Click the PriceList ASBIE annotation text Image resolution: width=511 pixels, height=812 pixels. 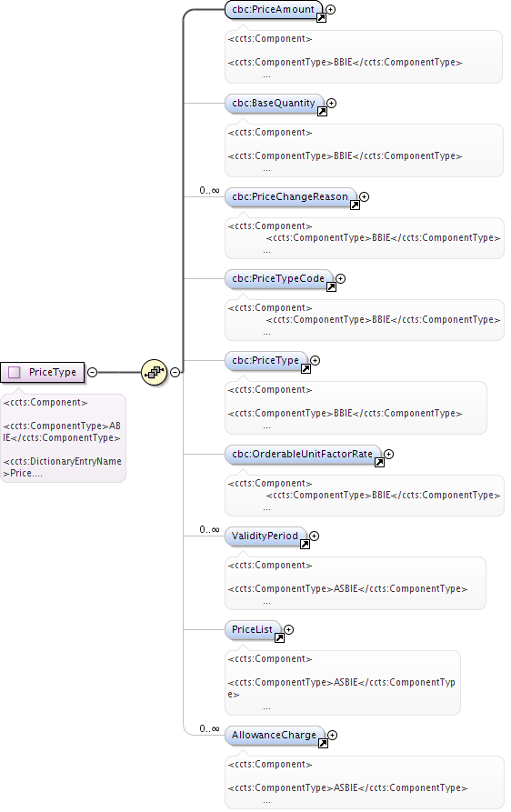pyautogui.click(x=342, y=683)
